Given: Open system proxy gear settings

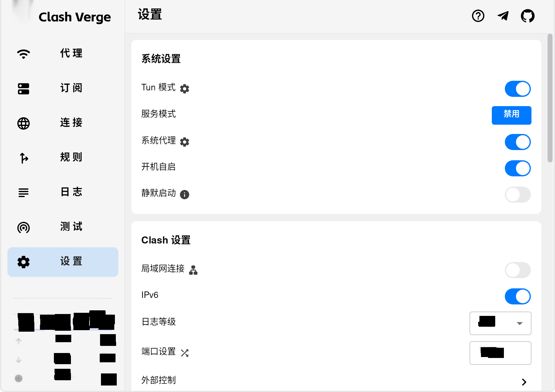Looking at the screenshot, I should click(185, 142).
